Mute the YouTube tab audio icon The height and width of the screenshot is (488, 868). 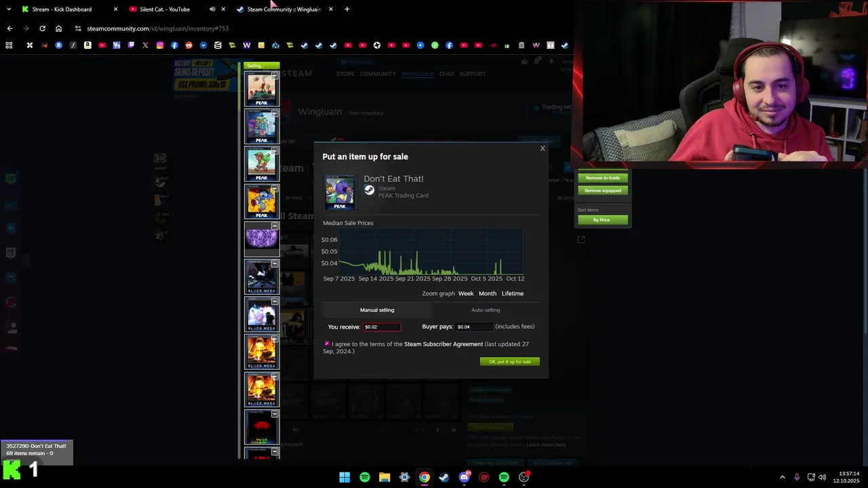click(x=212, y=9)
